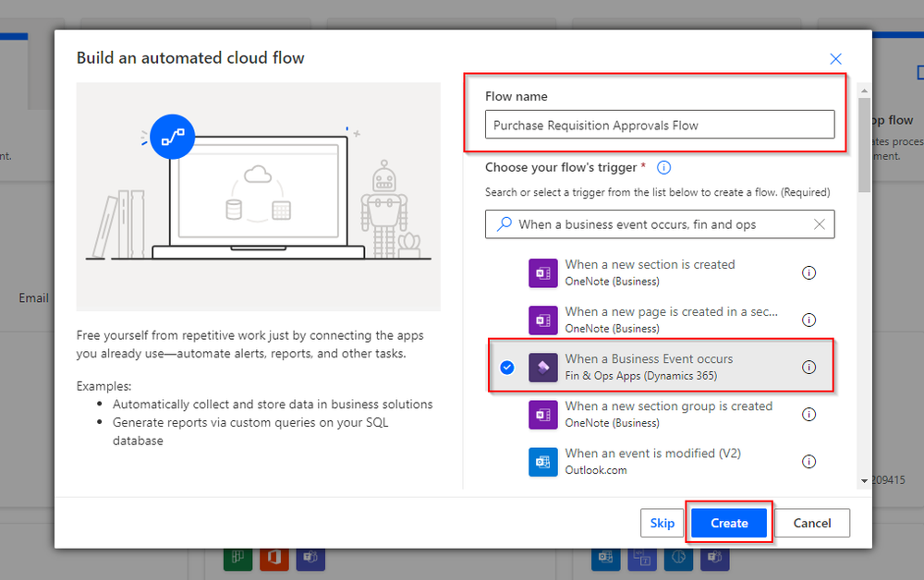924x580 pixels.
Task: Click scrollbar up arrow in trigger list
Action: (864, 91)
